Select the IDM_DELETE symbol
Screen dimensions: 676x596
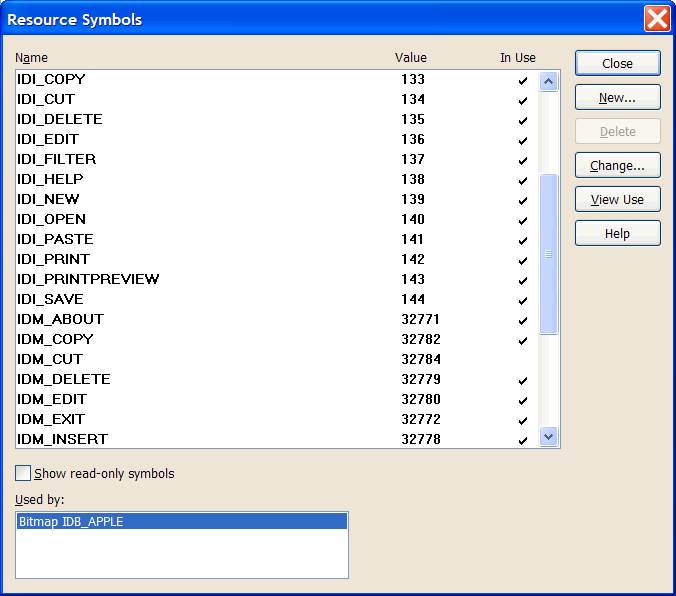tap(277, 379)
